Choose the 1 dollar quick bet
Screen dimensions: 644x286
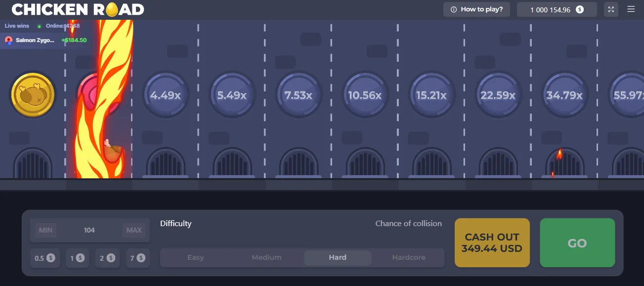click(x=77, y=258)
